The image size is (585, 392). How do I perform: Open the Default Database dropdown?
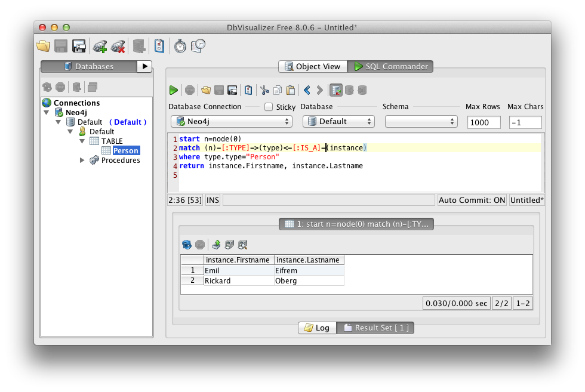coord(338,122)
